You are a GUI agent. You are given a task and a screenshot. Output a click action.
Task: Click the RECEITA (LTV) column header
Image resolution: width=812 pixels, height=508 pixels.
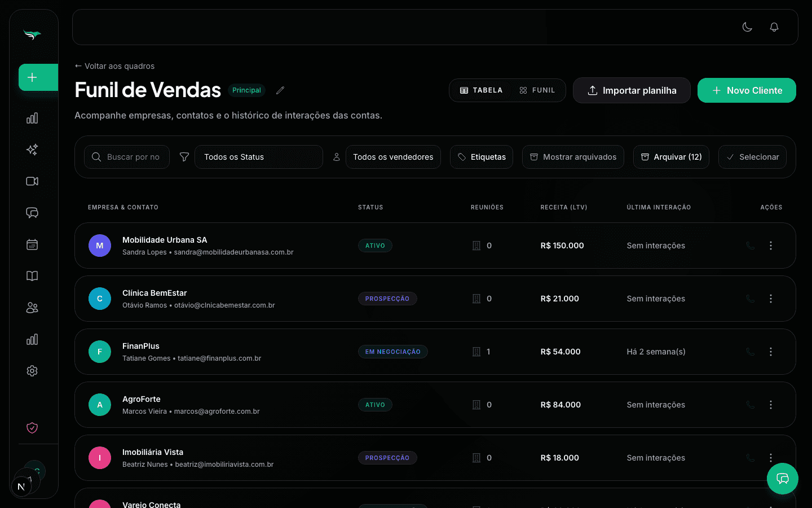pos(564,207)
